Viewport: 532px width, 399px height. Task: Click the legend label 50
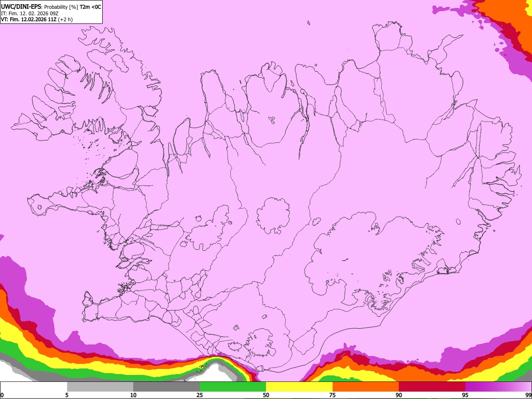(x=266, y=395)
